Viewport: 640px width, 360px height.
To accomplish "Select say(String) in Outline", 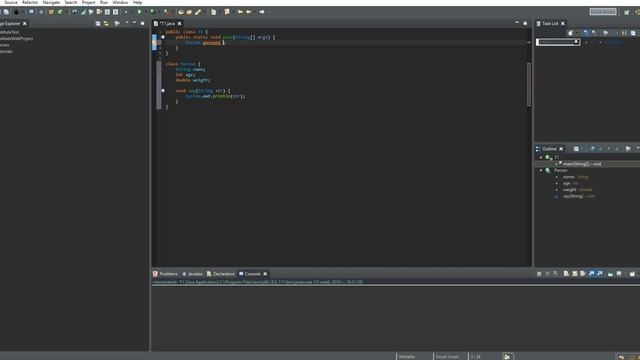I will click(579, 196).
